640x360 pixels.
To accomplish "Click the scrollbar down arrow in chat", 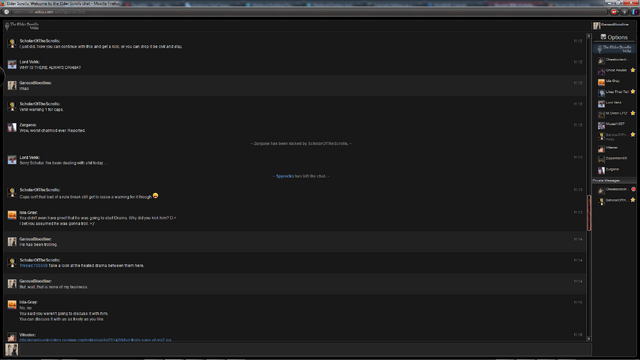I will [x=589, y=338].
